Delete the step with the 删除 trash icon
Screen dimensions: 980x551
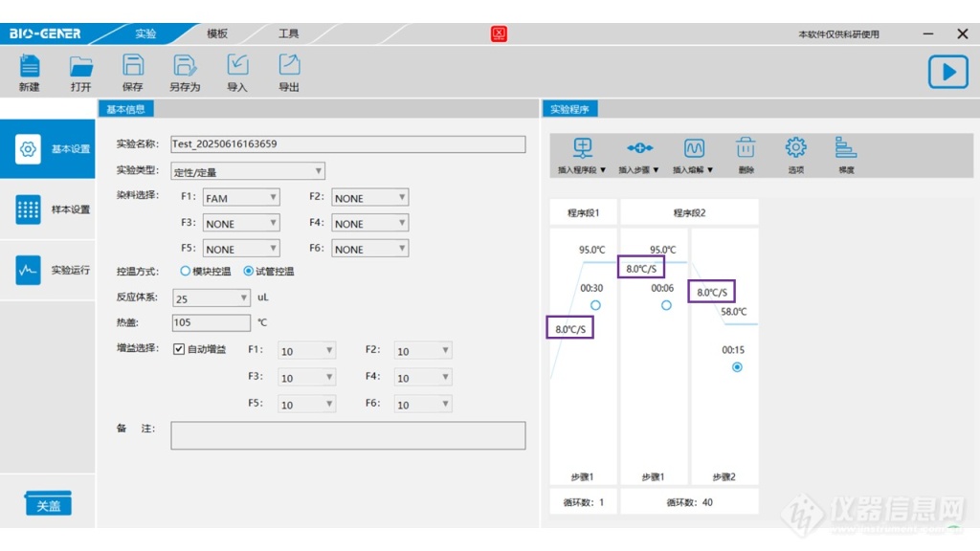pyautogui.click(x=746, y=149)
